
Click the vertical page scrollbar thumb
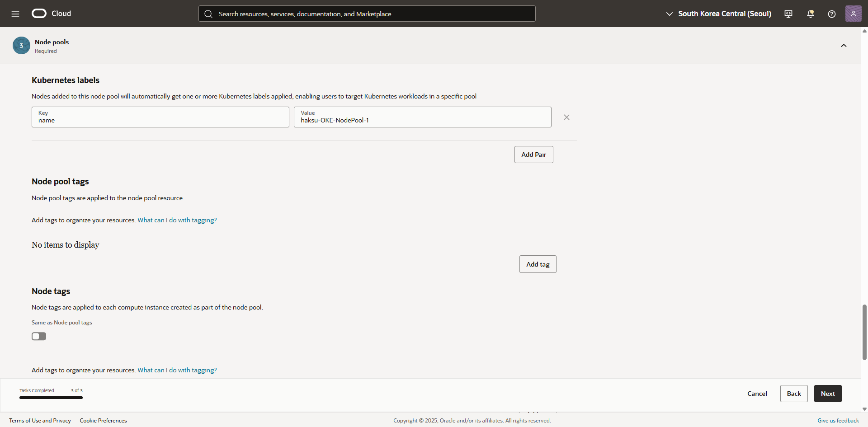(x=864, y=332)
